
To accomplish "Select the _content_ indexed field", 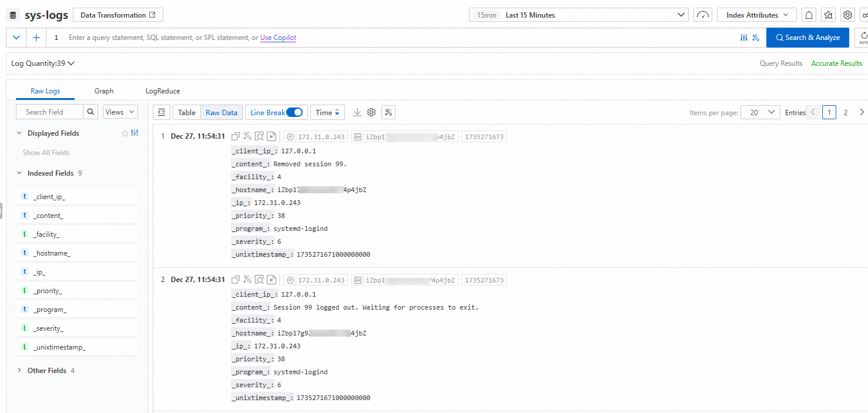I will (x=78, y=216).
